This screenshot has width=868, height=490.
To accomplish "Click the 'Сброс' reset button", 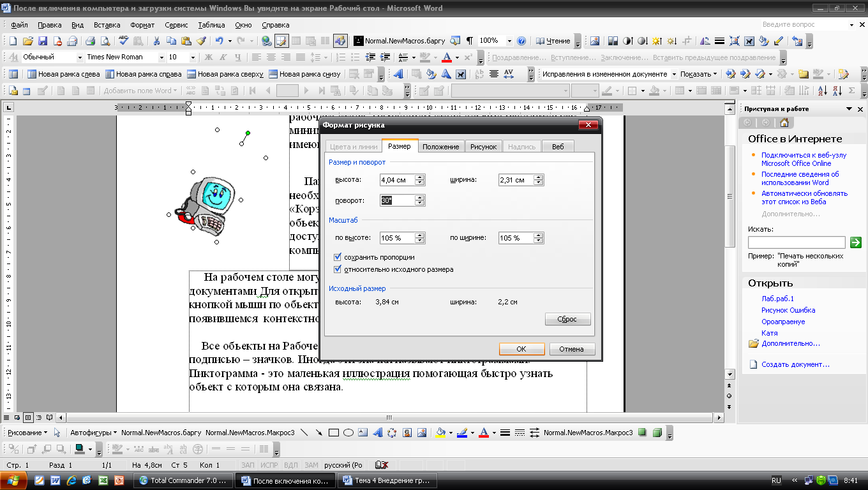I will point(567,319).
